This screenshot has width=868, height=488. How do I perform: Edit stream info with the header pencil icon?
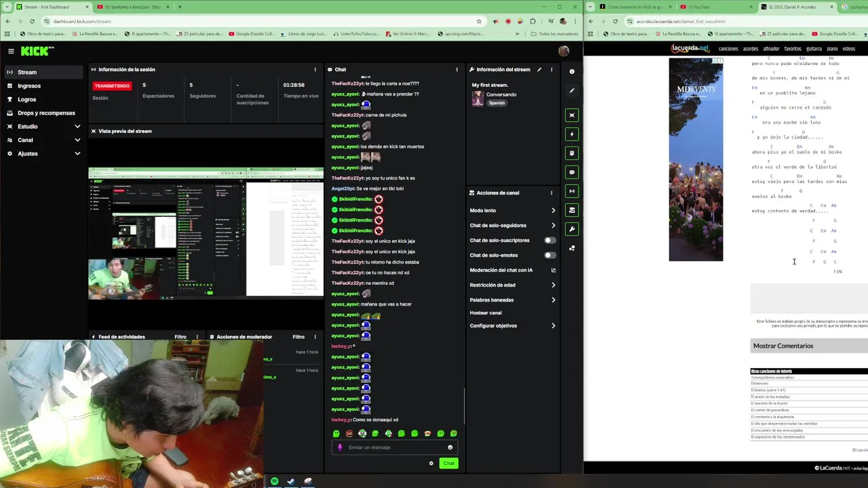[539, 69]
